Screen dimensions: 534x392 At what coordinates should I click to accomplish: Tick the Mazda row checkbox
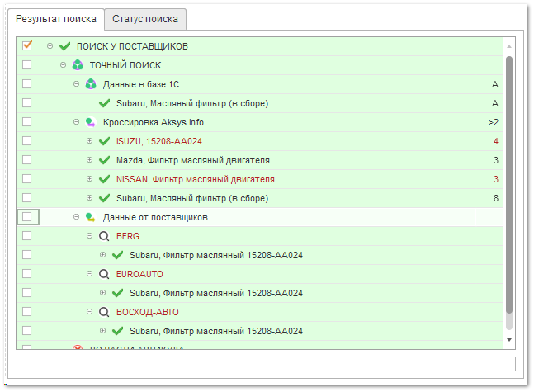pyautogui.click(x=27, y=160)
